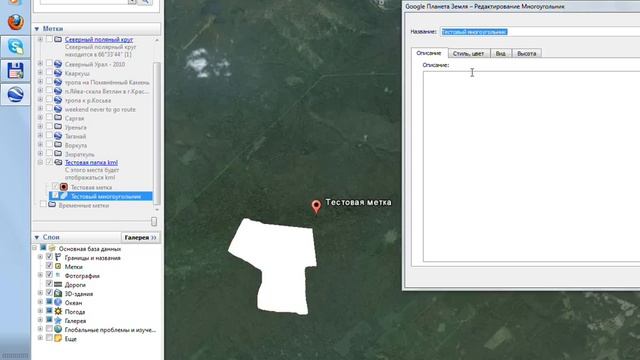The width and height of the screenshot is (640, 360).
Task: Click the Северный Урал - 2010 globe icon
Action: tap(58, 64)
